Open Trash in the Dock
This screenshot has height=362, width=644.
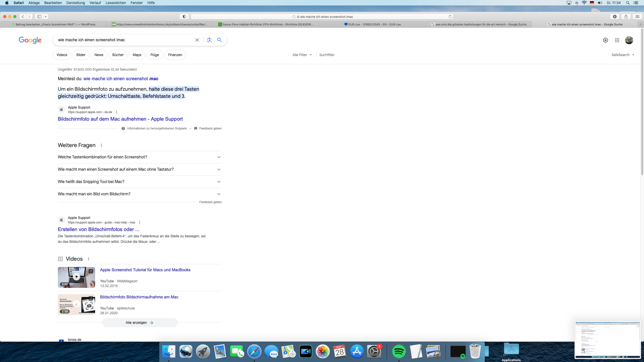(x=475, y=351)
